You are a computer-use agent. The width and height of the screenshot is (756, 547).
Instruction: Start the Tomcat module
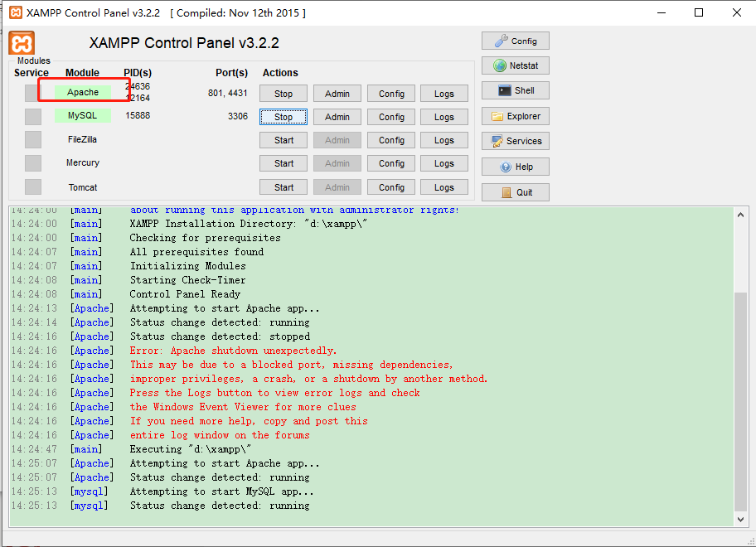click(283, 187)
